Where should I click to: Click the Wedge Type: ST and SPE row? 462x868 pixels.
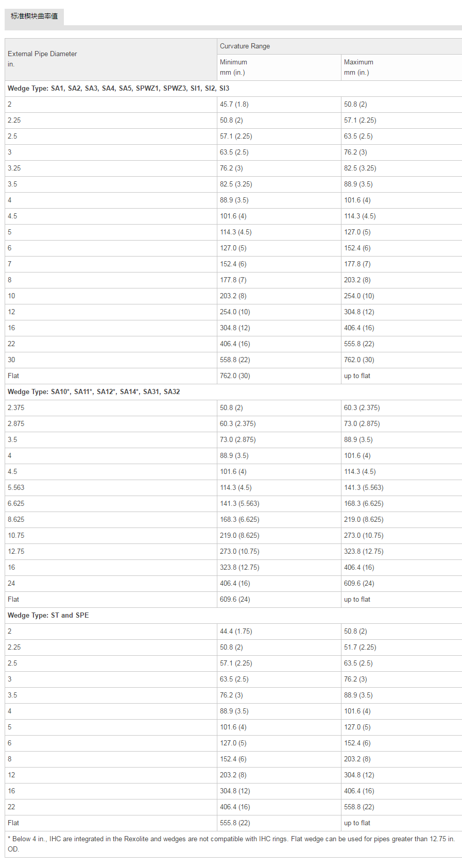[x=48, y=615]
